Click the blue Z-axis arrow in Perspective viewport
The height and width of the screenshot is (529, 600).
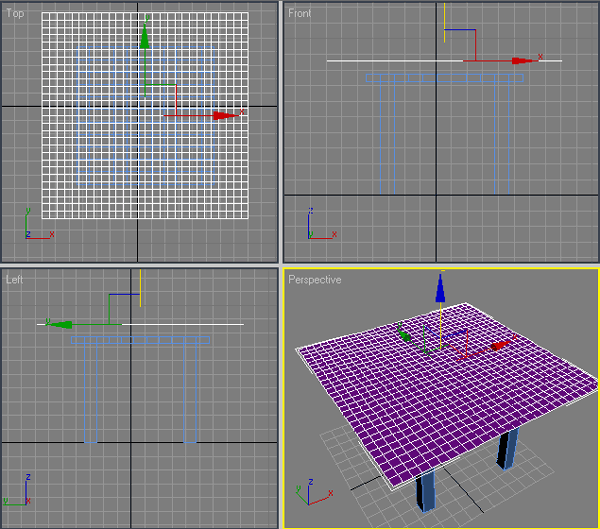click(439, 289)
